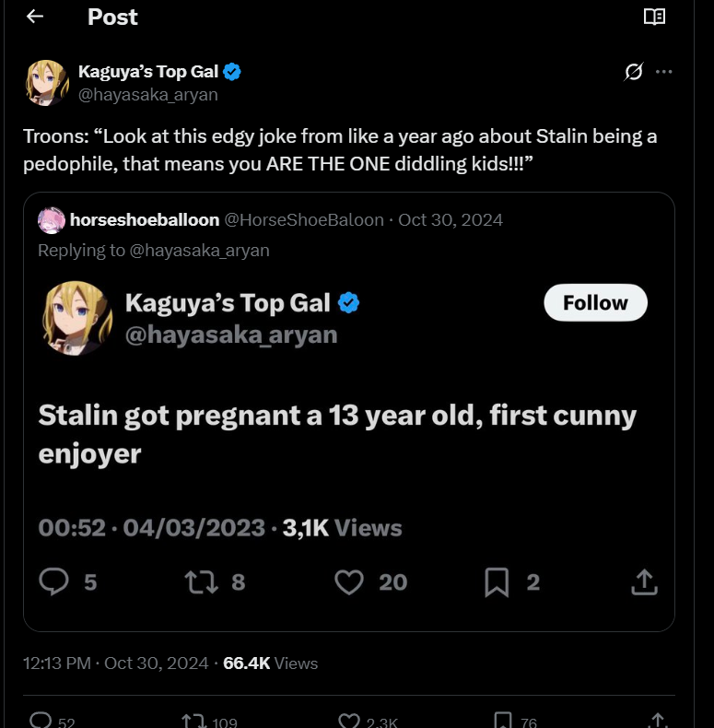
Task: Like the post with 2.3K likes
Action: click(x=349, y=721)
